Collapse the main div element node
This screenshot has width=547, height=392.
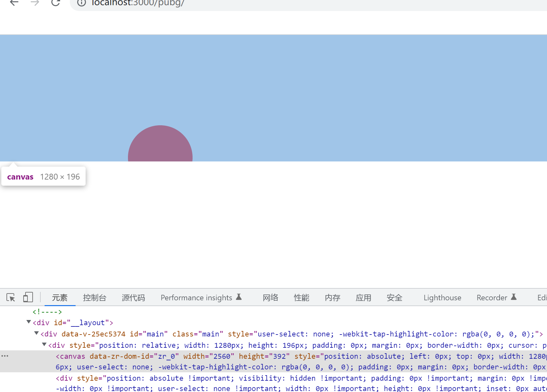click(36, 334)
